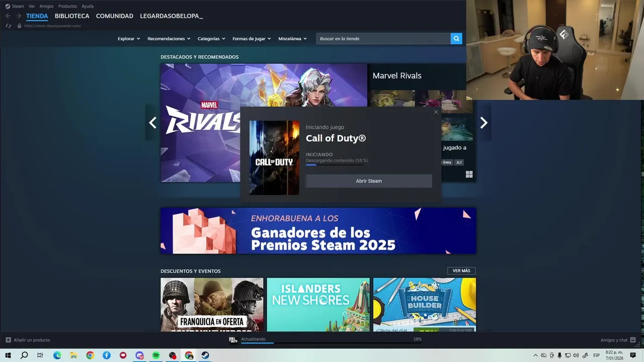Open the Amigos y chat icon

633,340
